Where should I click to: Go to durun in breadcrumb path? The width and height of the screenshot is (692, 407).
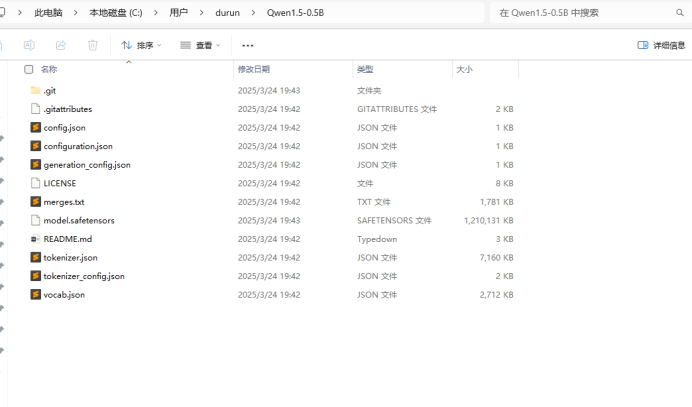(228, 13)
